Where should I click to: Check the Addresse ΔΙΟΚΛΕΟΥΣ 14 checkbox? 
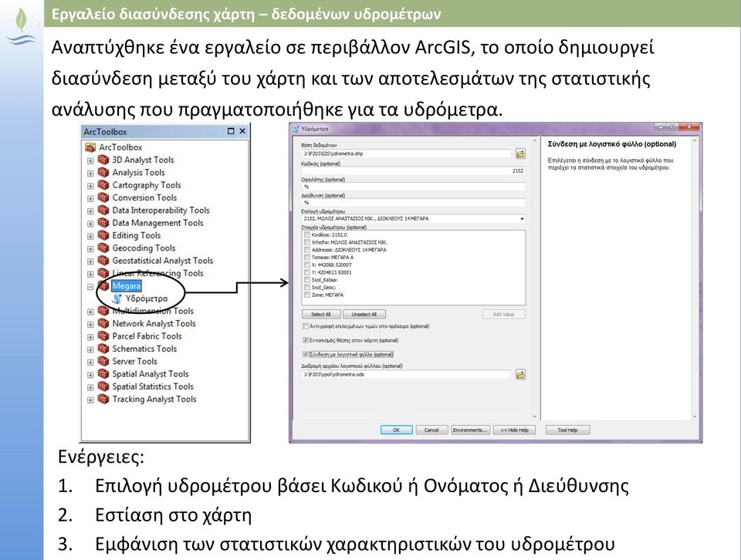pos(307,250)
